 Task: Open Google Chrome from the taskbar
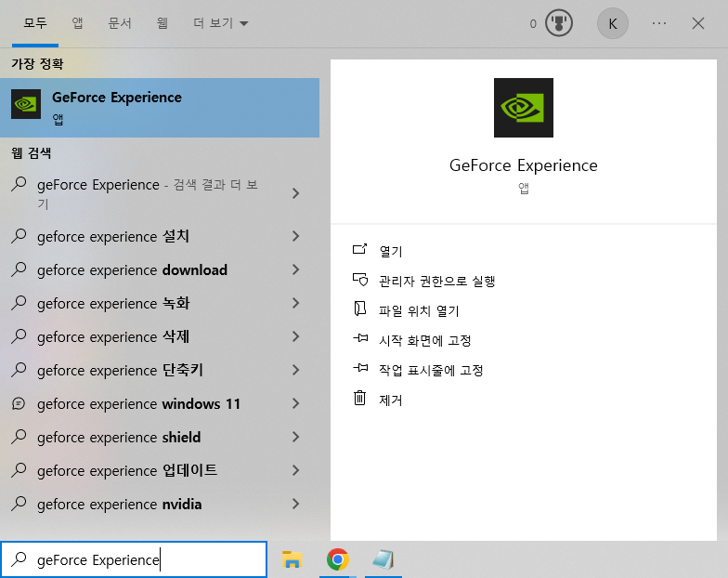tap(338, 559)
